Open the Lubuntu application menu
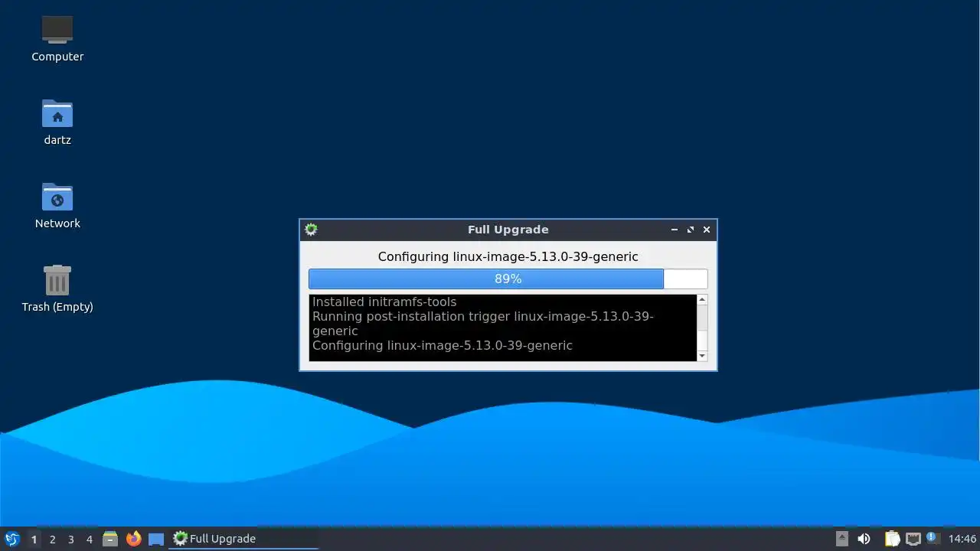 tap(12, 539)
